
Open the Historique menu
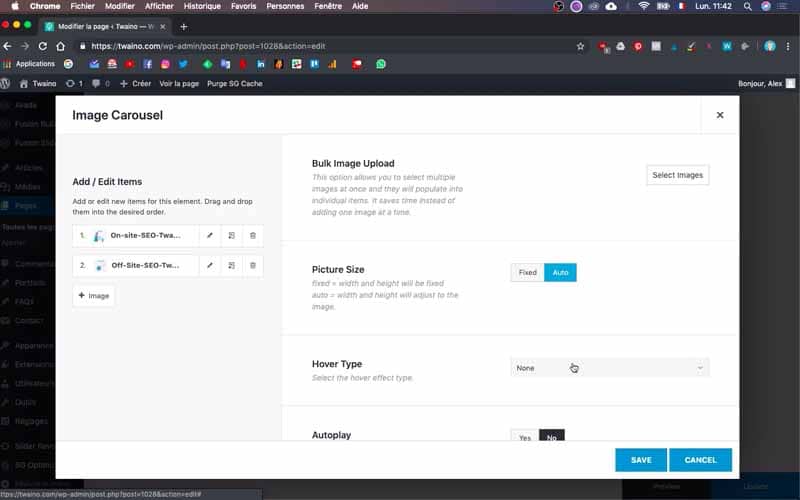pos(202,6)
